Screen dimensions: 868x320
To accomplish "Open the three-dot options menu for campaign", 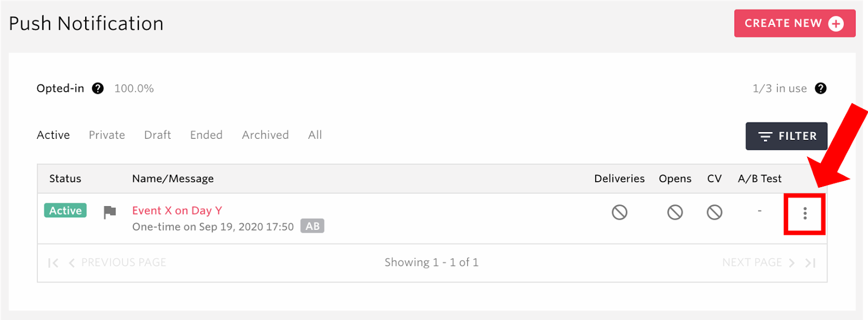I will [805, 214].
